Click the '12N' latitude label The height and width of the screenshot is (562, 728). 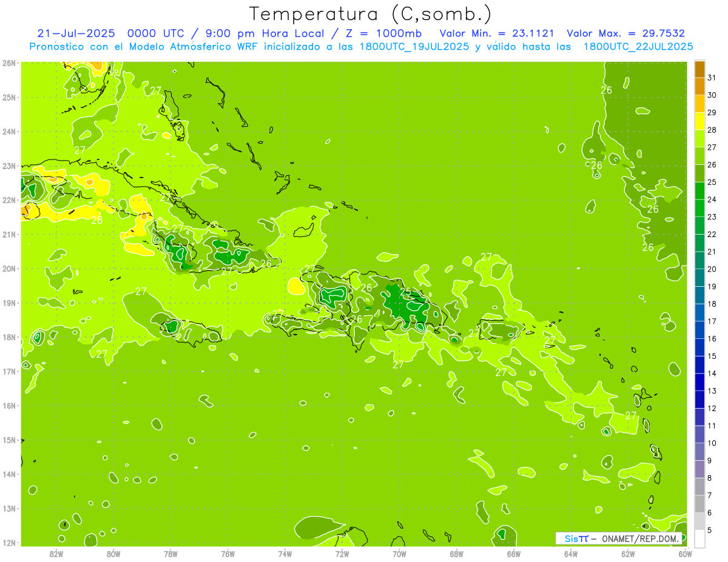click(8, 543)
